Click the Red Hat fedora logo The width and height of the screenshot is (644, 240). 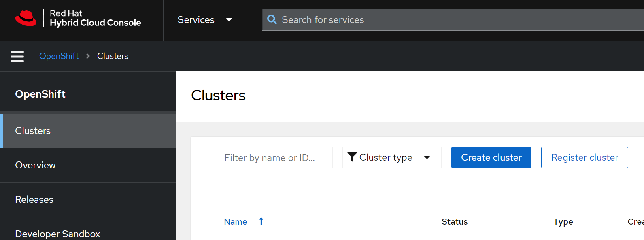click(26, 18)
